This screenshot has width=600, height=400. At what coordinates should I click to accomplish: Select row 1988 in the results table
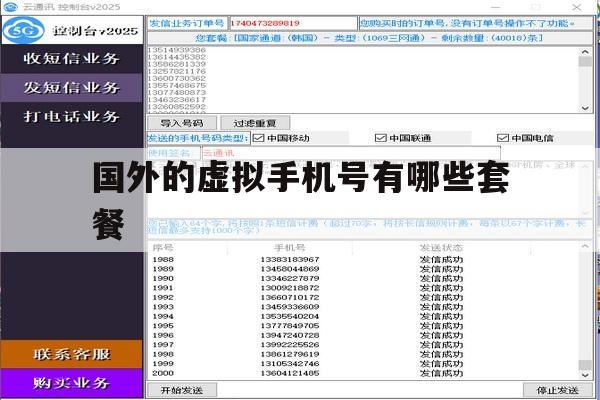[x=364, y=260]
